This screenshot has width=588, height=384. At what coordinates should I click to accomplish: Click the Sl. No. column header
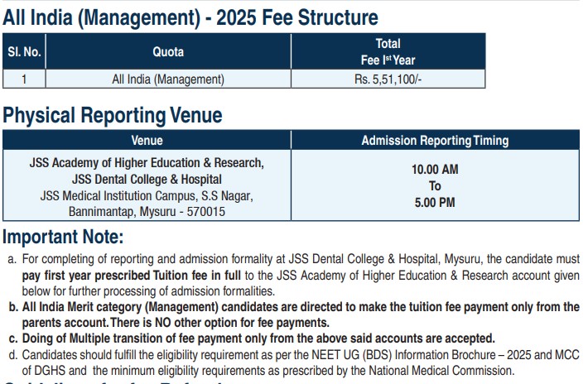point(23,52)
